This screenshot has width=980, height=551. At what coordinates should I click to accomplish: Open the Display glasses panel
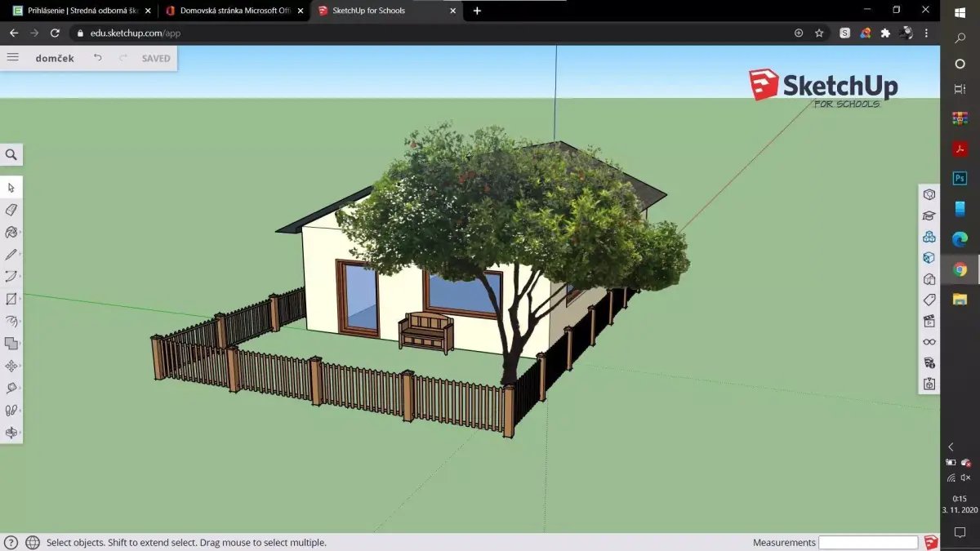tap(929, 342)
